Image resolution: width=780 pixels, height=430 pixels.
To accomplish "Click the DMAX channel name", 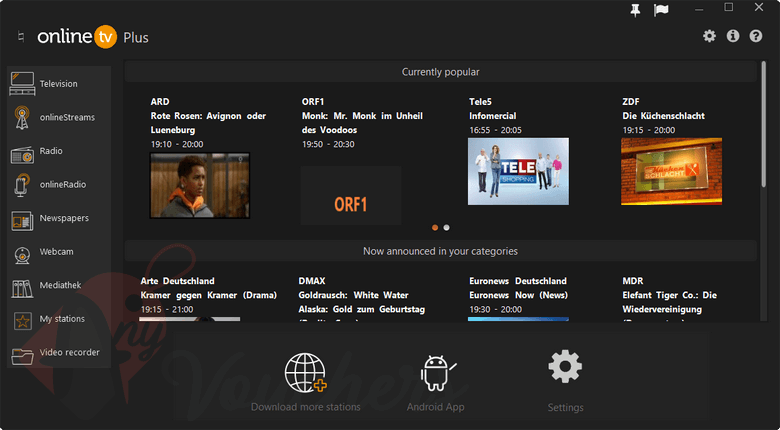I will 312,281.
